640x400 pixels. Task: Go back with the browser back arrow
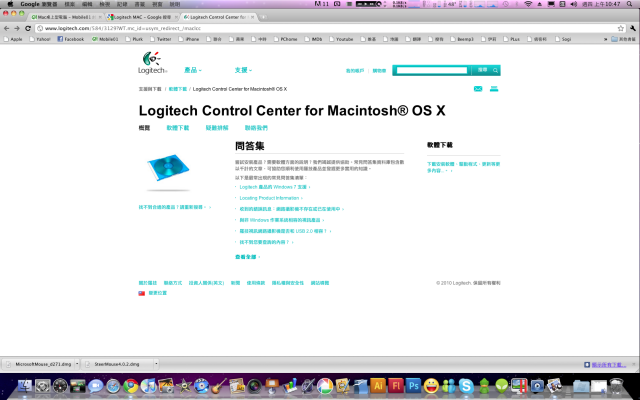[7, 28]
